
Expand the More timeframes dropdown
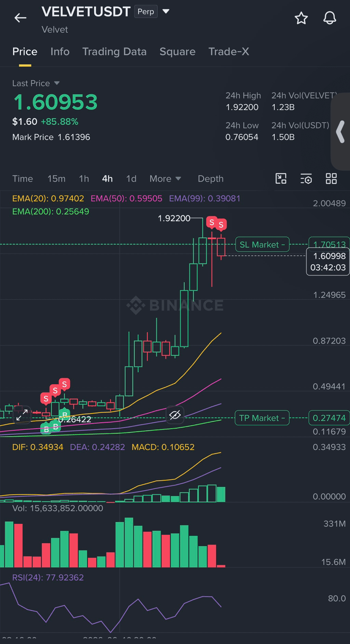pyautogui.click(x=165, y=179)
